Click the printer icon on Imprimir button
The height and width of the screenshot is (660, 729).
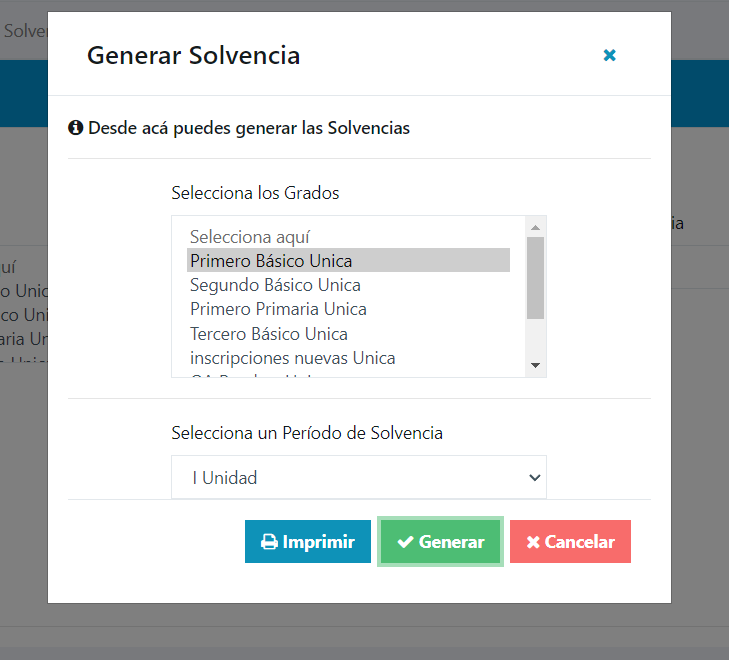[x=269, y=542]
